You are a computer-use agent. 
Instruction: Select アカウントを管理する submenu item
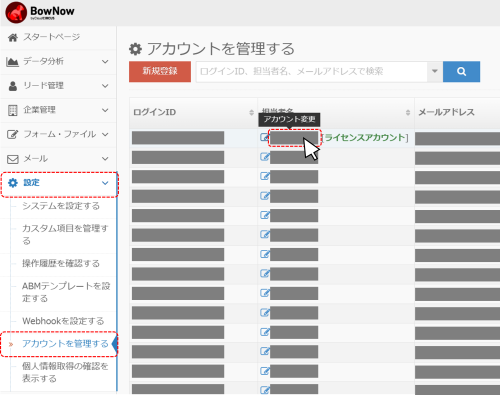(x=65, y=344)
